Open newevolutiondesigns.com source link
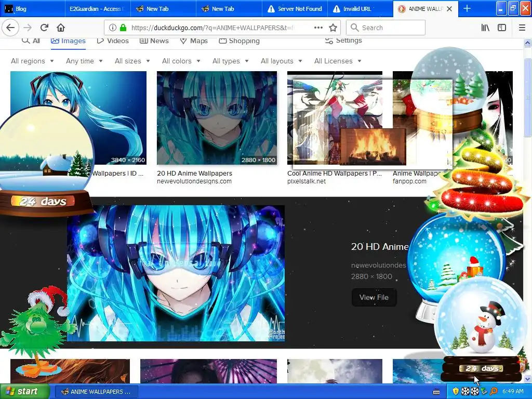532x399 pixels. (x=194, y=181)
